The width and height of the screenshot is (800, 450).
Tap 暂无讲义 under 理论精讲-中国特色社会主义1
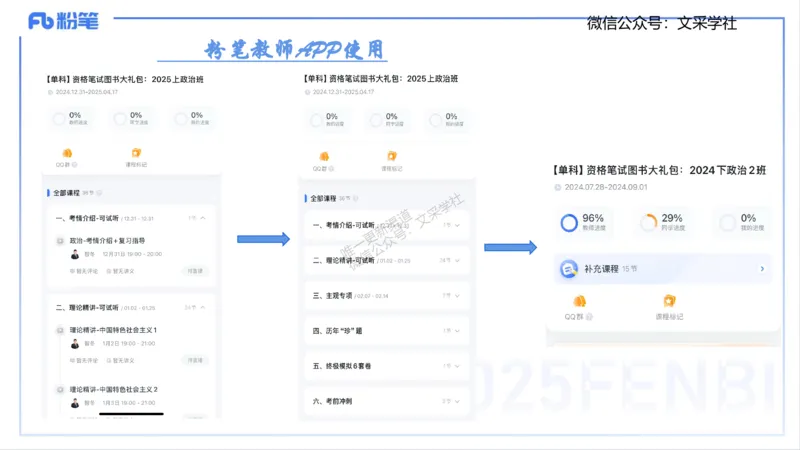click(120, 360)
